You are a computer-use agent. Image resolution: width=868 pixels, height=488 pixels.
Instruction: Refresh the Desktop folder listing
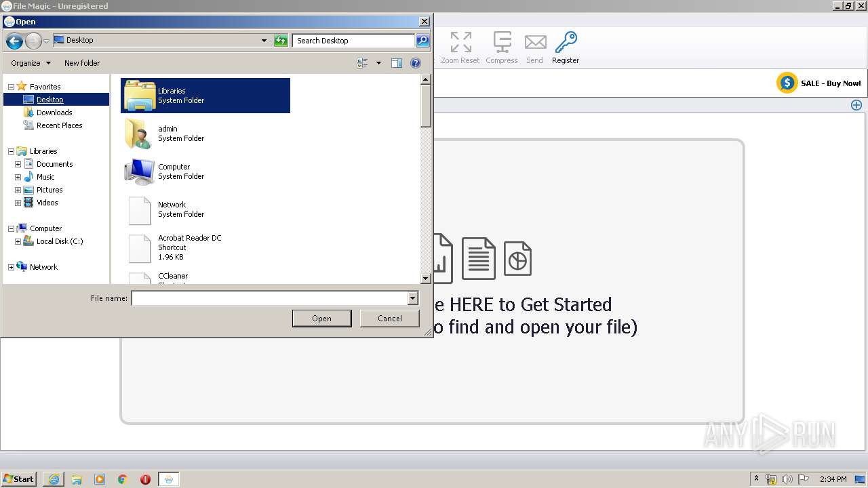[281, 41]
